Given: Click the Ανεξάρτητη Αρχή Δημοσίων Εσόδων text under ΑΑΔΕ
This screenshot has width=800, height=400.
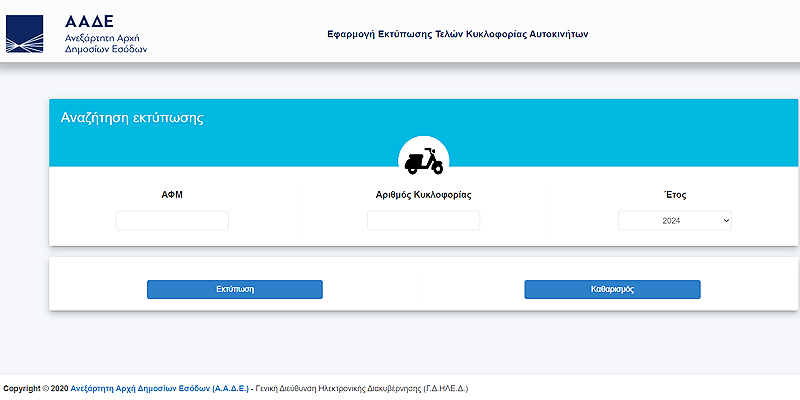Looking at the screenshot, I should (x=105, y=44).
